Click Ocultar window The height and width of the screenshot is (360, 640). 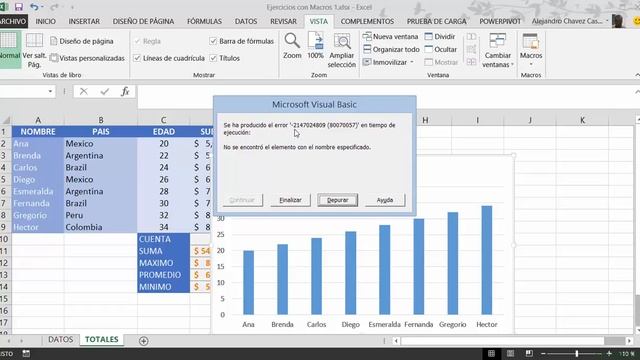click(x=441, y=49)
